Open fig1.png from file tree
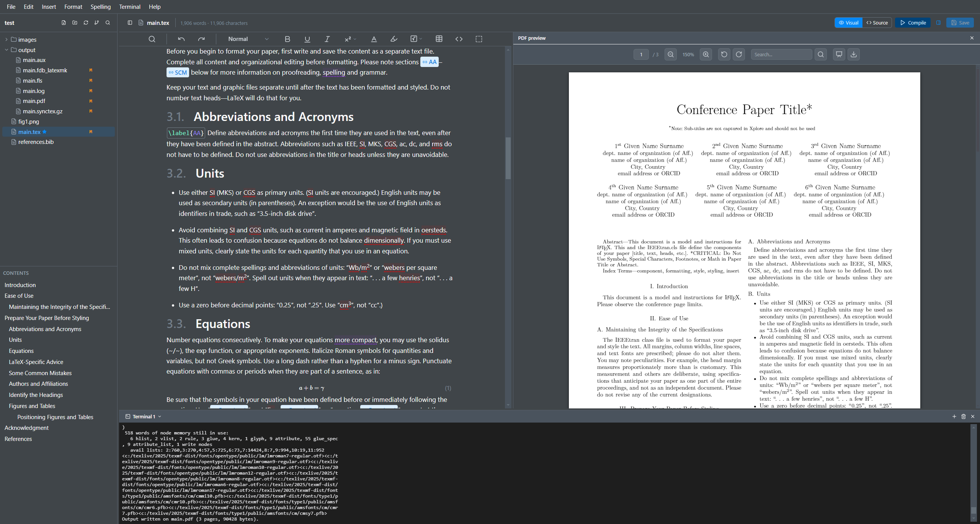Screen dimensions: 980x524 29,122
